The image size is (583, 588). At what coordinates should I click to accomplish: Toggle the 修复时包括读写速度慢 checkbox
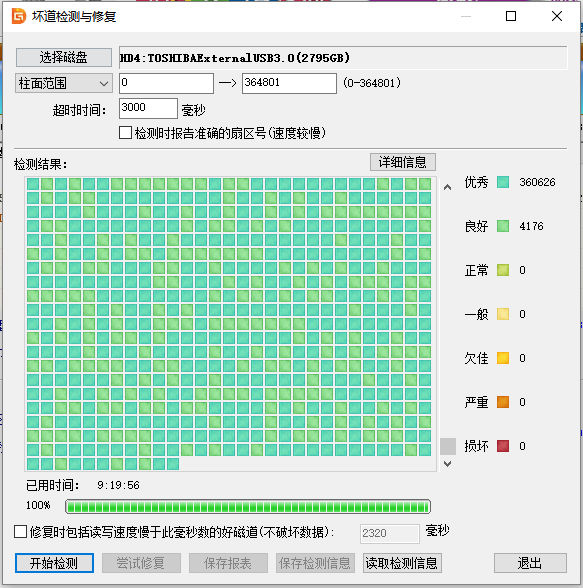click(21, 532)
